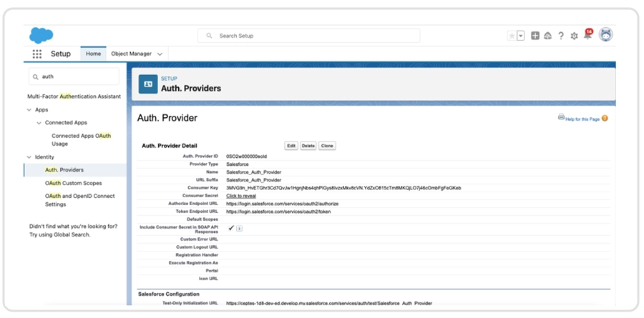
Task: Open the user profile avatar
Action: point(606,35)
